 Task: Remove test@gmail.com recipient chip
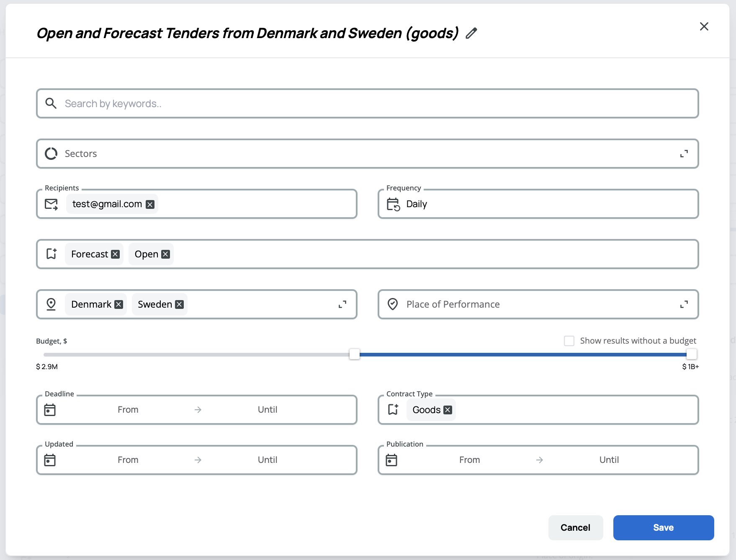tap(150, 204)
